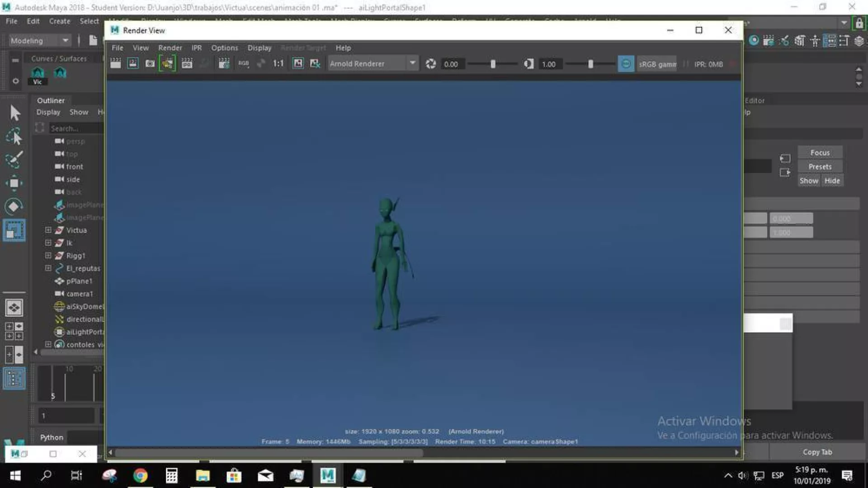The image size is (868, 488).
Task: Click the render region icon
Action: tap(132, 64)
